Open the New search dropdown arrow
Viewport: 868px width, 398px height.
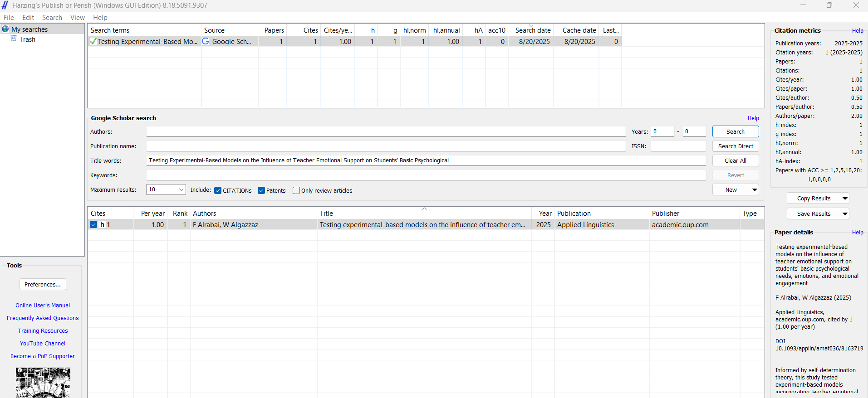coord(755,190)
